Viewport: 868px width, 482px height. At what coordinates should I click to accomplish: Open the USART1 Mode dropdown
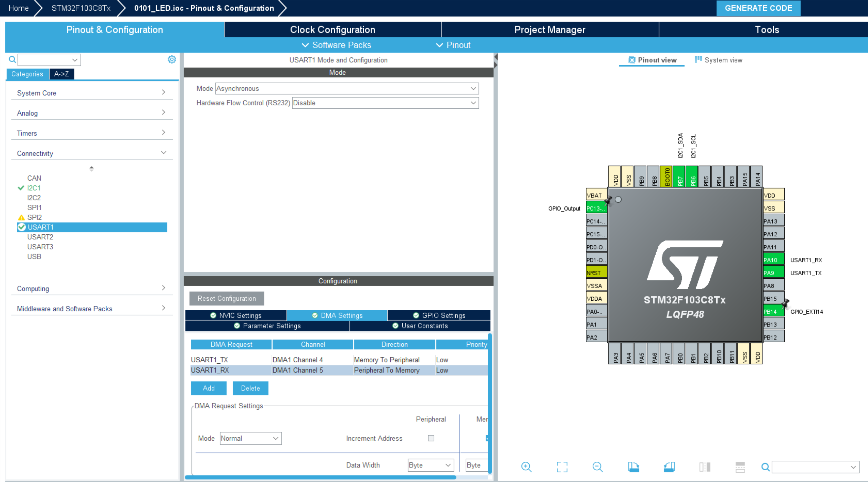347,88
